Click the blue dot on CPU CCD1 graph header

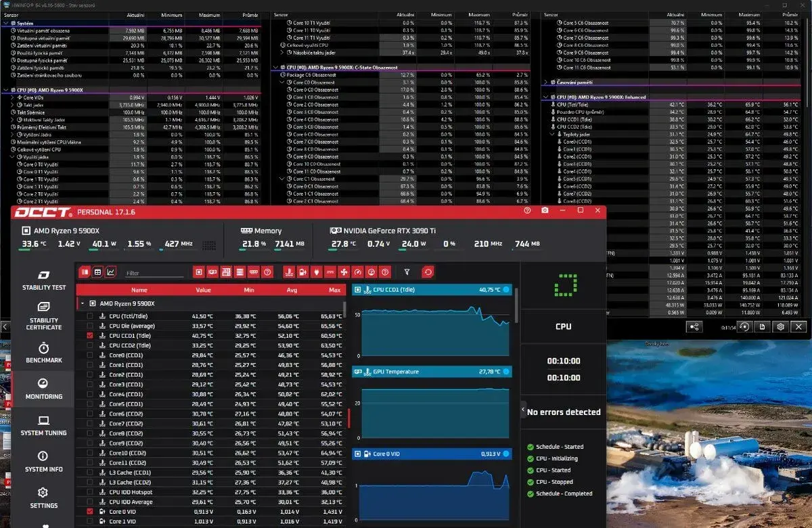point(505,290)
